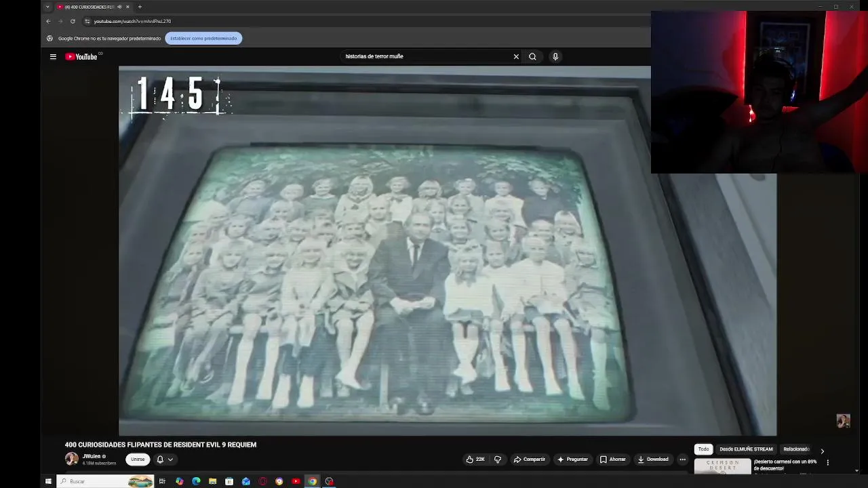
Task: Open Task View on taskbar
Action: (x=162, y=481)
